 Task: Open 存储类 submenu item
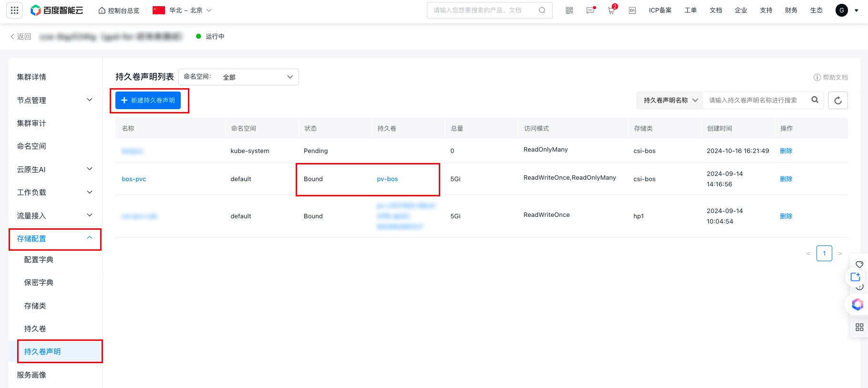click(x=35, y=306)
